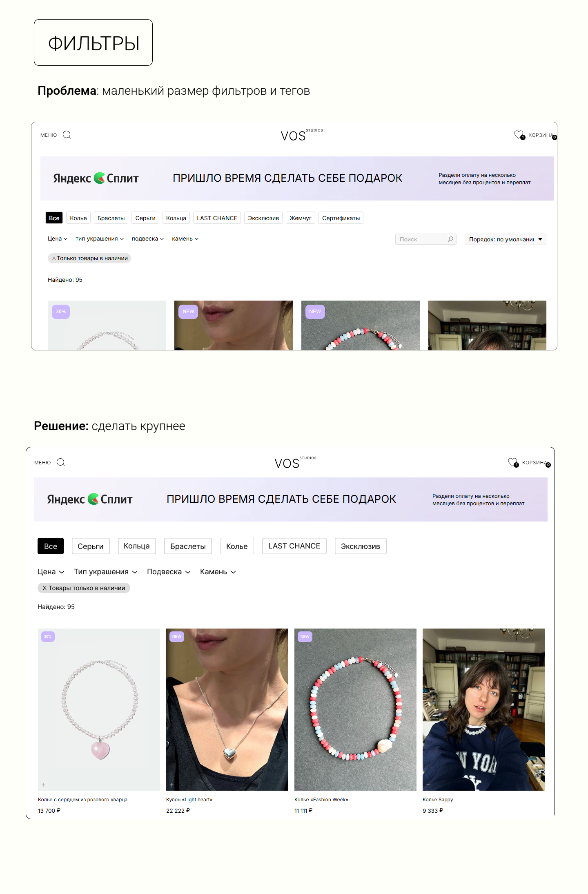Image resolution: width=588 pixels, height=894 pixels.
Task: Click 'КОРЗИНА' cart link in bottom mockup
Action: (534, 463)
